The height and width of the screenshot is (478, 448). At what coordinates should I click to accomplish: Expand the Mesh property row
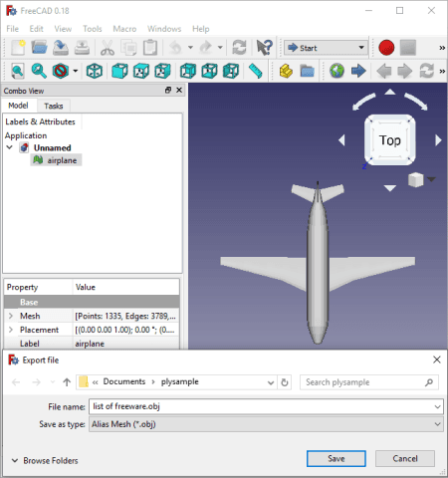point(11,316)
